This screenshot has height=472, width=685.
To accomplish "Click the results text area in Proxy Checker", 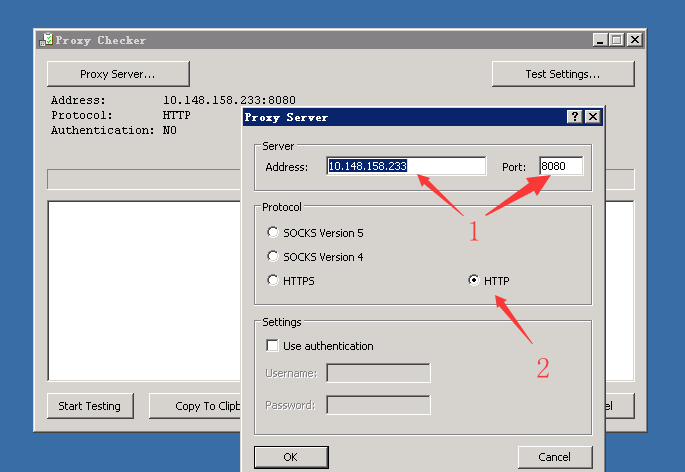I will click(x=144, y=291).
